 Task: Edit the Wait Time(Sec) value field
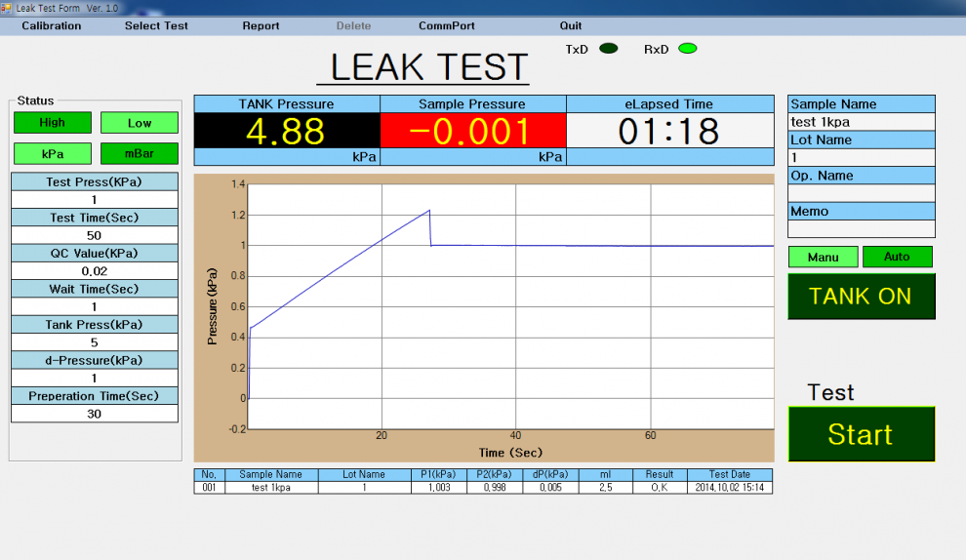point(95,306)
